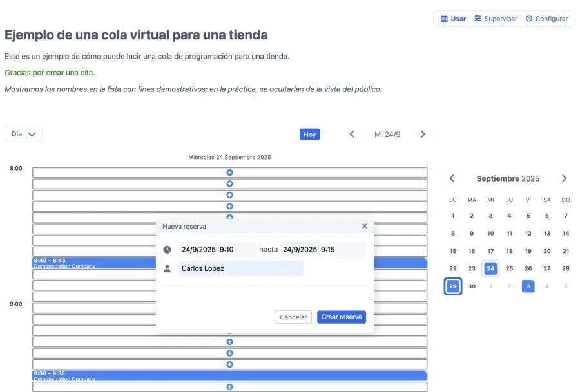Screen dimensions: 580x392
Task: Jump to today with Hoy button
Action: [x=309, y=135]
